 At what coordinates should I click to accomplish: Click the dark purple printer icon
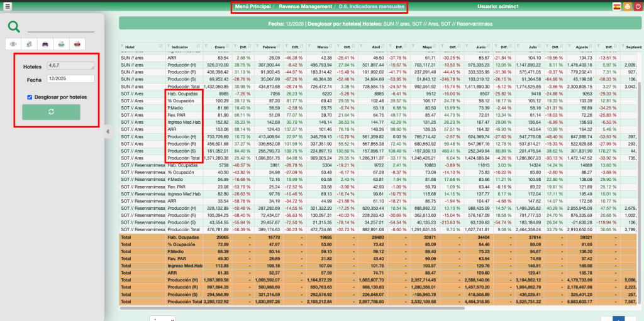click(45, 44)
